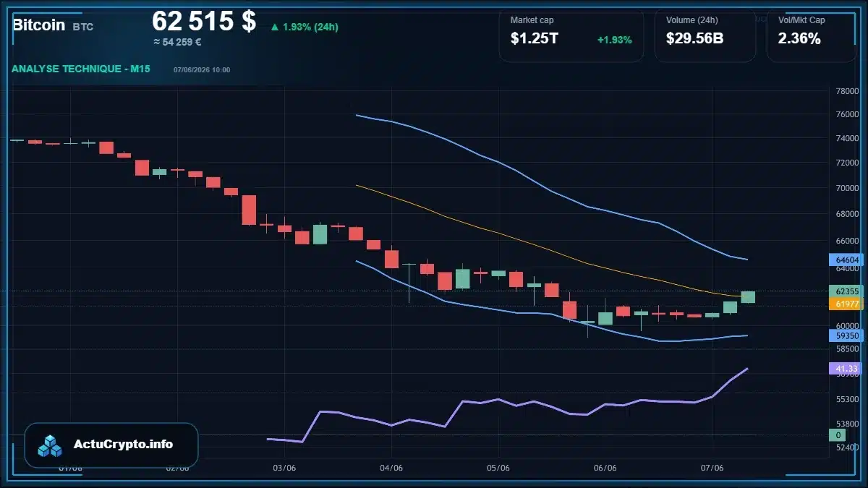Screen dimensions: 868x488
Task: Click the green up-arrow beside 1.93% (24h)
Action: pos(275,27)
